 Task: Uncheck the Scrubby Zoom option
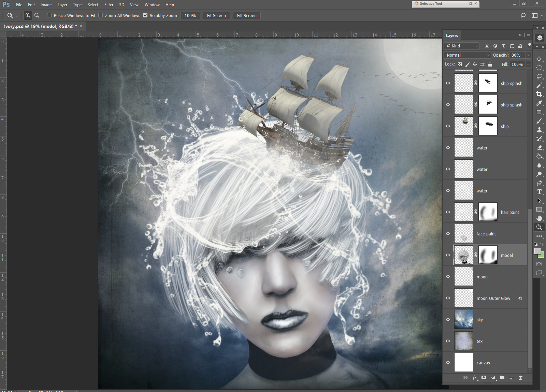pyautogui.click(x=145, y=15)
